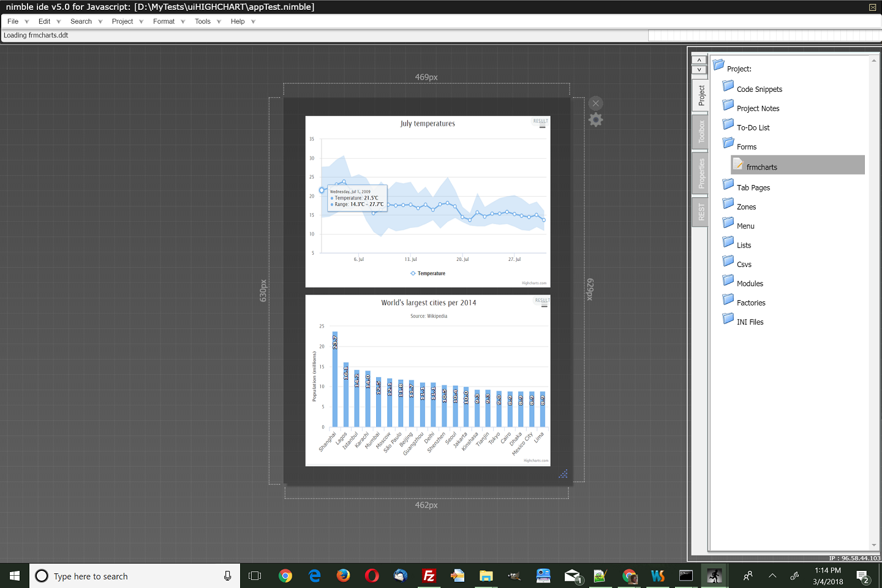Click the Shanghai bar in the cities chart
882x588 pixels.
coord(335,379)
